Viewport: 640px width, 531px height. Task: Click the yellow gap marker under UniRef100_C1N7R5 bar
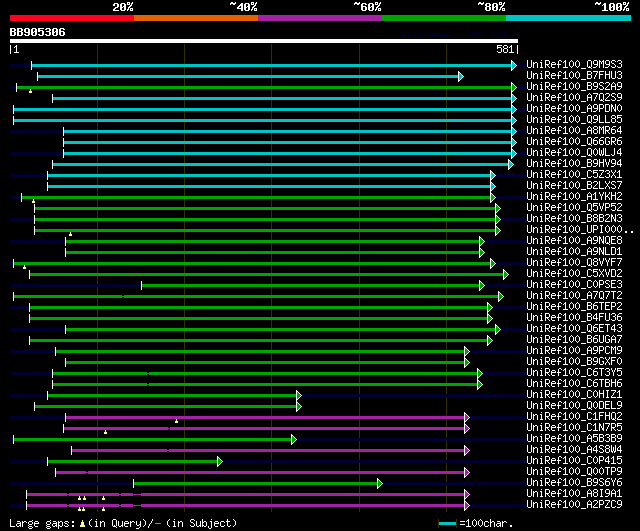(105, 432)
